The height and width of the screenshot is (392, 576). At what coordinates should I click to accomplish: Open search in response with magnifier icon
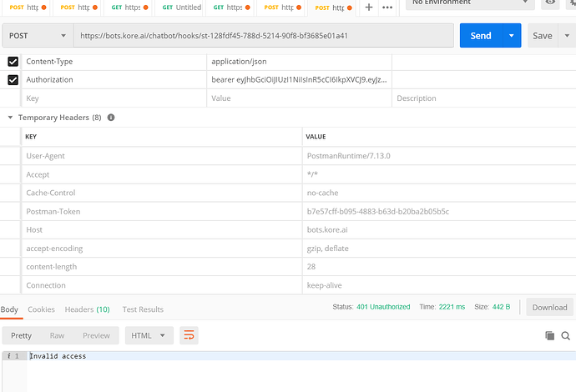pyautogui.click(x=566, y=335)
